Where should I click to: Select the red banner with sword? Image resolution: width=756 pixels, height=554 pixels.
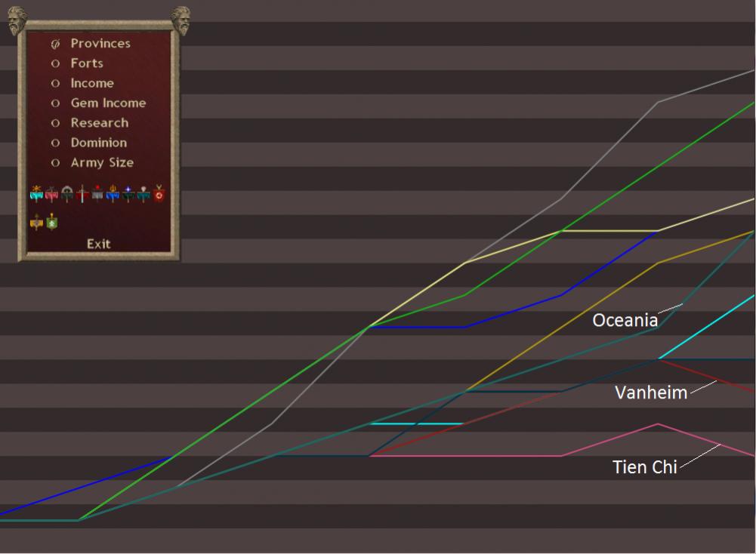pyautogui.click(x=82, y=195)
